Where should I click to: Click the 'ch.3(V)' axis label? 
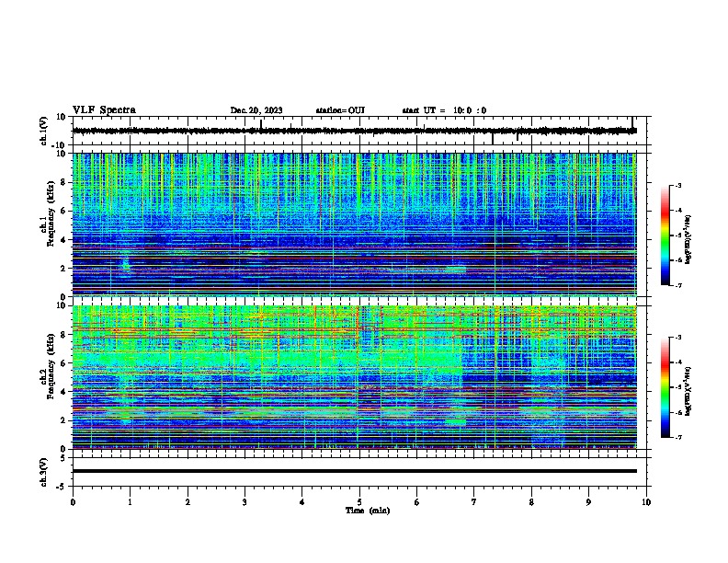(44, 472)
